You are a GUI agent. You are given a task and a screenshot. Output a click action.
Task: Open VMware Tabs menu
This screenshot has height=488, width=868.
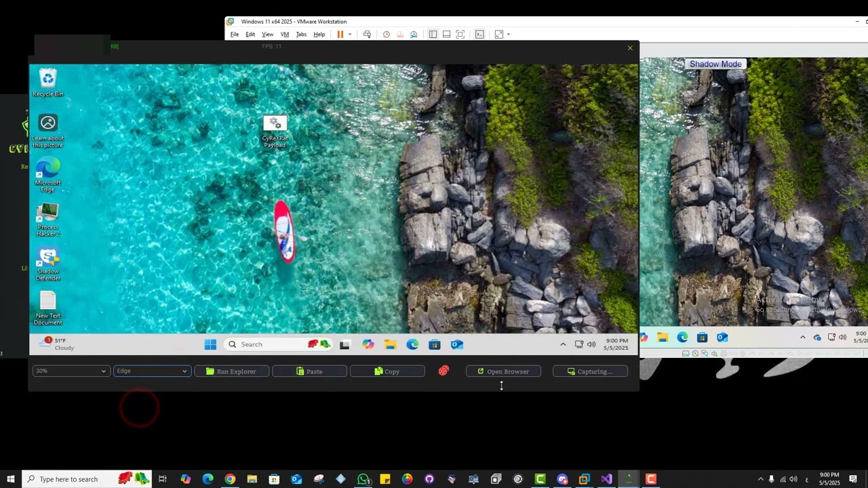coord(301,35)
